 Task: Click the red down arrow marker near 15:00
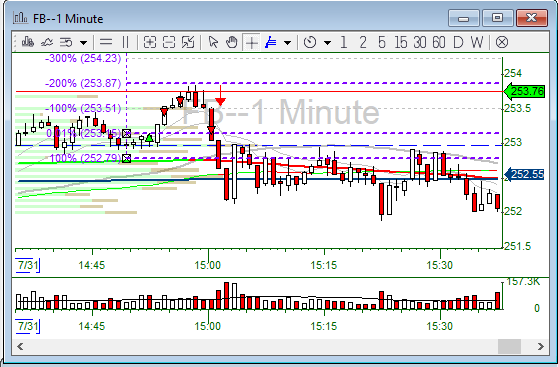click(x=221, y=95)
